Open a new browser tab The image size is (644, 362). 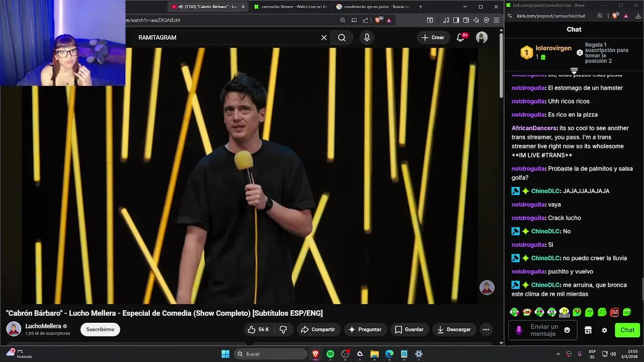[421, 7]
